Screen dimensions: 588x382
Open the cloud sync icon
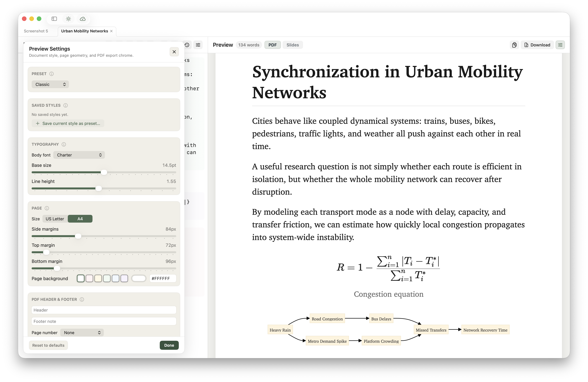click(x=82, y=19)
